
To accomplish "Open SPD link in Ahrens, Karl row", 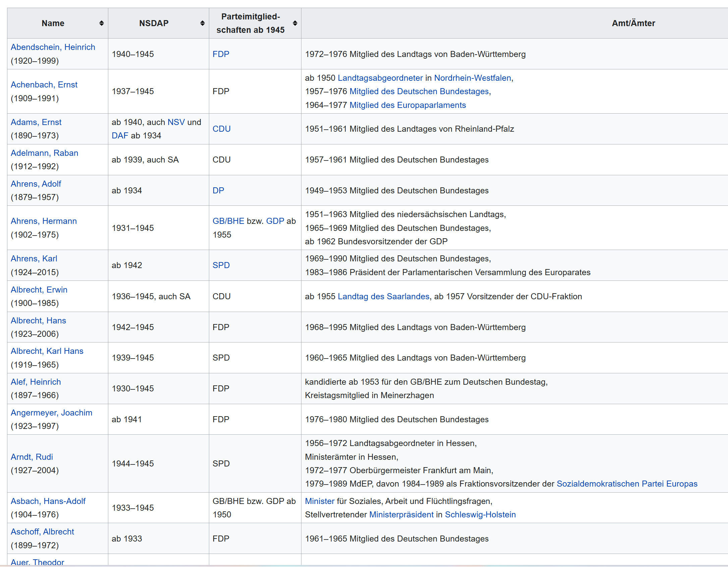I will pos(221,265).
